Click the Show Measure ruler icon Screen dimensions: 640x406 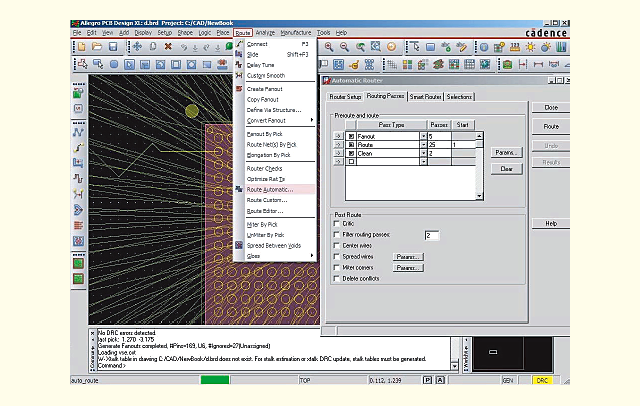[x=515, y=47]
